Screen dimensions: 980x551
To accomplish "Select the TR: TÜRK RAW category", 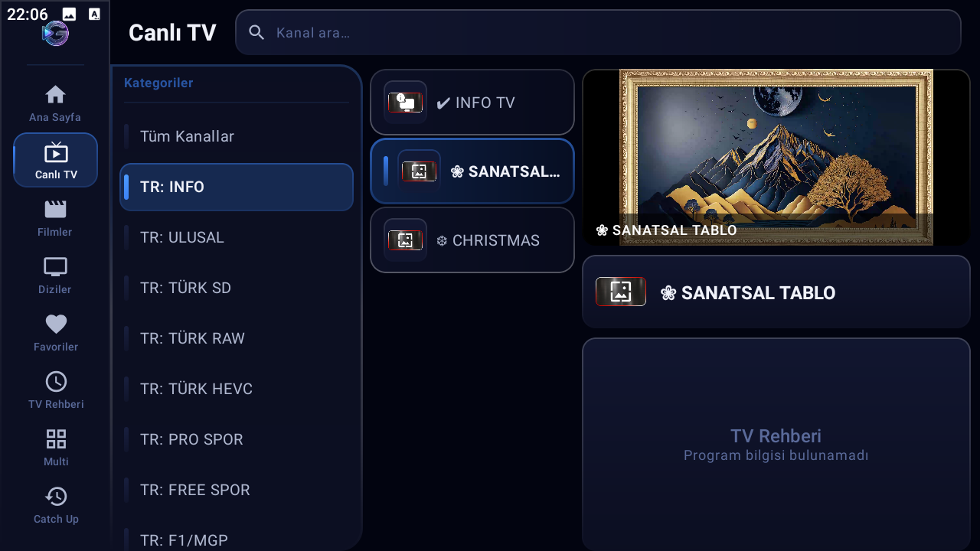I will (237, 338).
